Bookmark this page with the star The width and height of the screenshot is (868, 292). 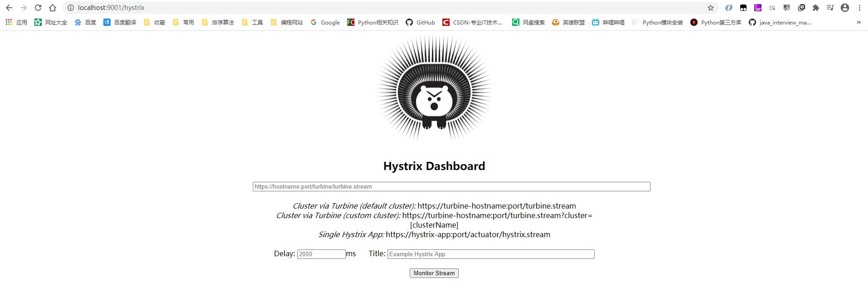[711, 8]
